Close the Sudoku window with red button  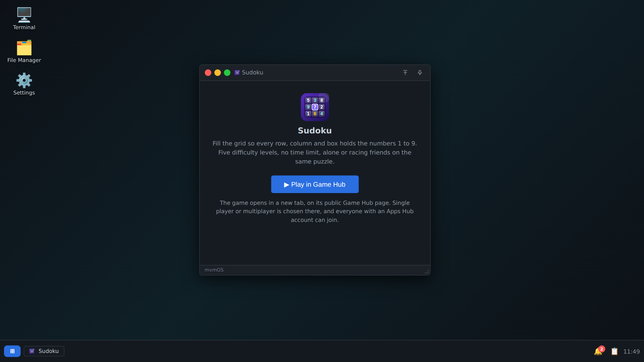point(208,72)
